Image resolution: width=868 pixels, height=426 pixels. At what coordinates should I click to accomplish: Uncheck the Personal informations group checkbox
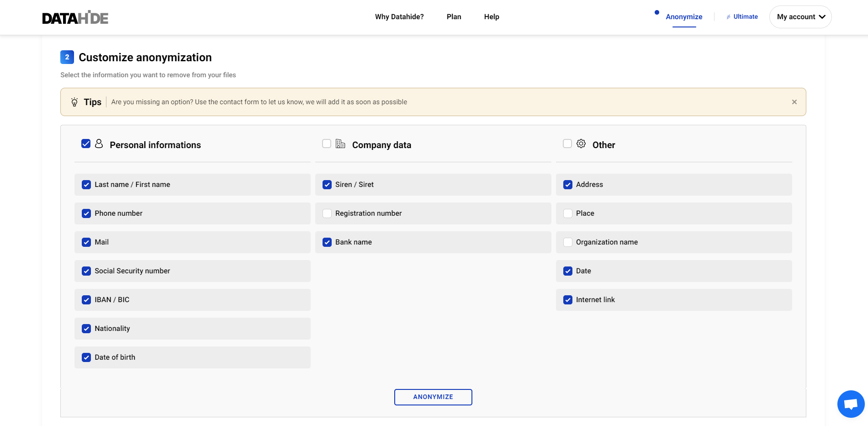tap(86, 144)
